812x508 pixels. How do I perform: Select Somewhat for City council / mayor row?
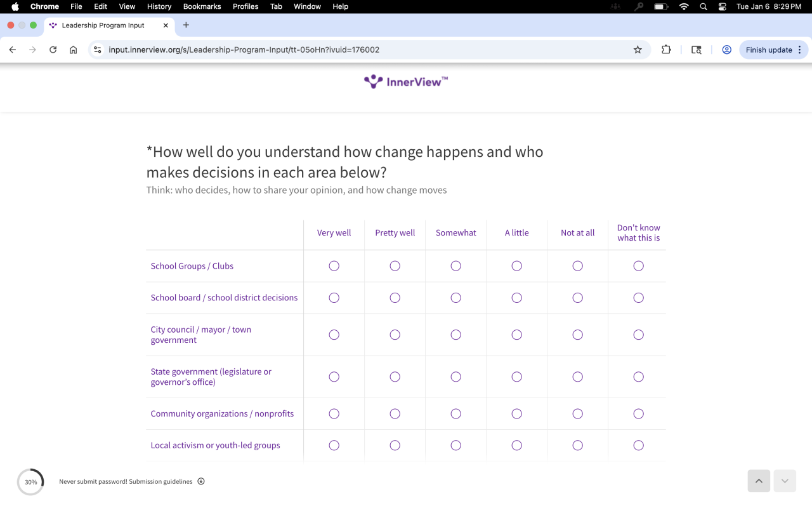pos(456,335)
